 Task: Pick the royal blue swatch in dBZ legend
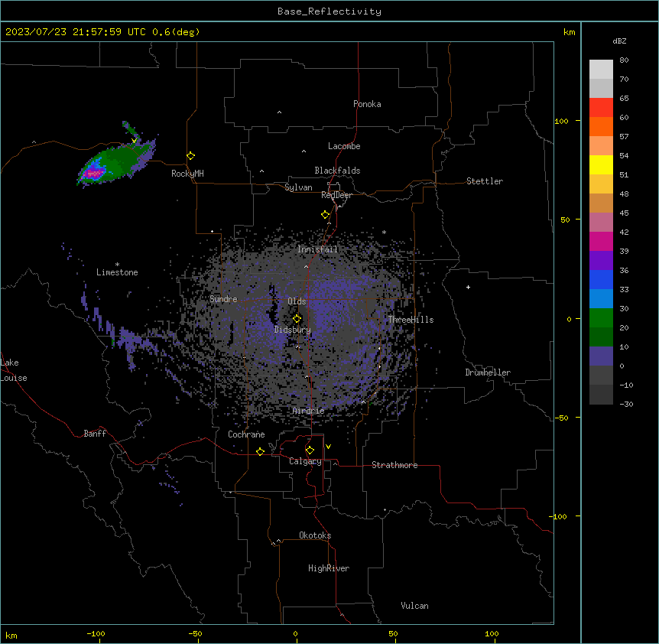point(601,279)
